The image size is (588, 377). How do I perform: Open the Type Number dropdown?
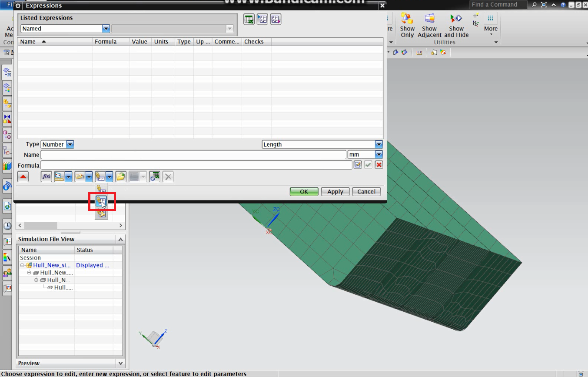(x=70, y=144)
